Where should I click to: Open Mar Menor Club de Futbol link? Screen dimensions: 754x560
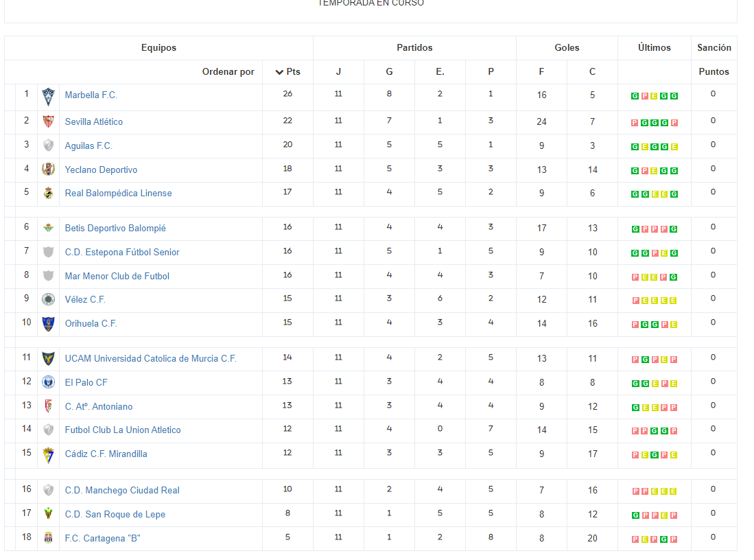[117, 276]
